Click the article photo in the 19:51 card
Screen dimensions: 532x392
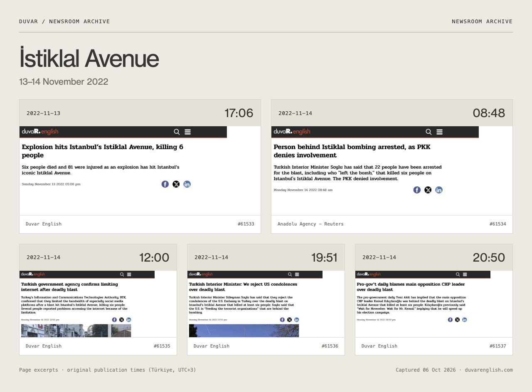tap(244, 331)
